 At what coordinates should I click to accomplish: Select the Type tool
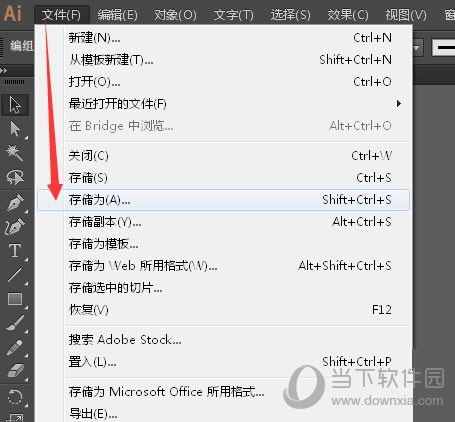pyautogui.click(x=15, y=251)
